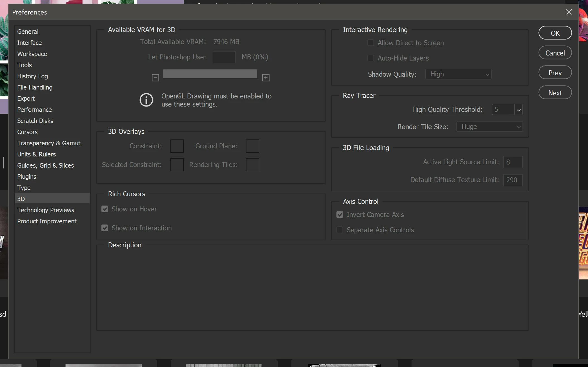This screenshot has width=588, height=367.
Task: Expand High Quality Threshold dropdown arrow
Action: click(518, 110)
